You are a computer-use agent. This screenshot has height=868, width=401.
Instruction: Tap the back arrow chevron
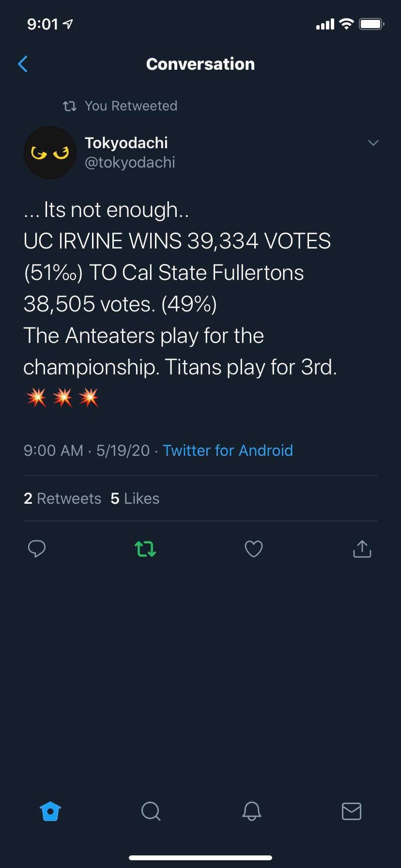pyautogui.click(x=23, y=64)
